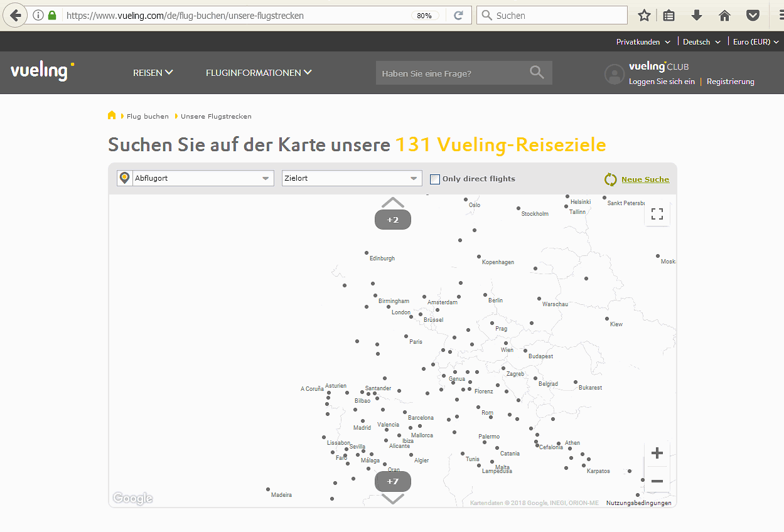The width and height of the screenshot is (784, 532).
Task: Click the Neue Suche link
Action: coord(645,179)
